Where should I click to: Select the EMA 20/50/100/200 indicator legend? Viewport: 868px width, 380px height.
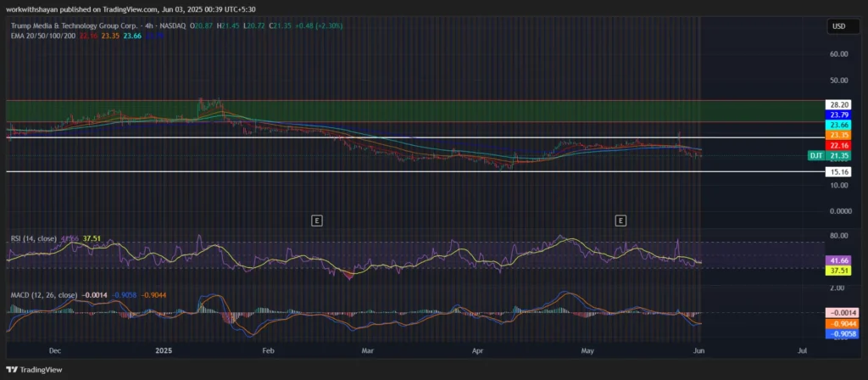point(45,35)
